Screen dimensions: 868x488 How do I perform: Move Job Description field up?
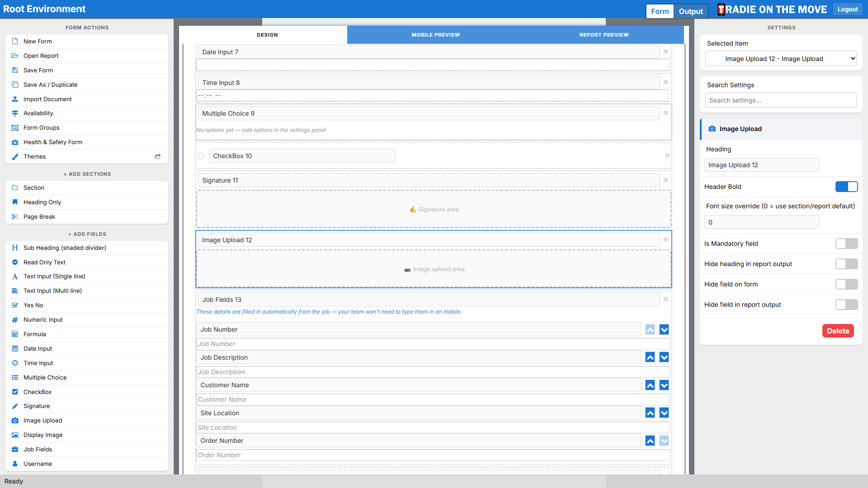coord(650,357)
